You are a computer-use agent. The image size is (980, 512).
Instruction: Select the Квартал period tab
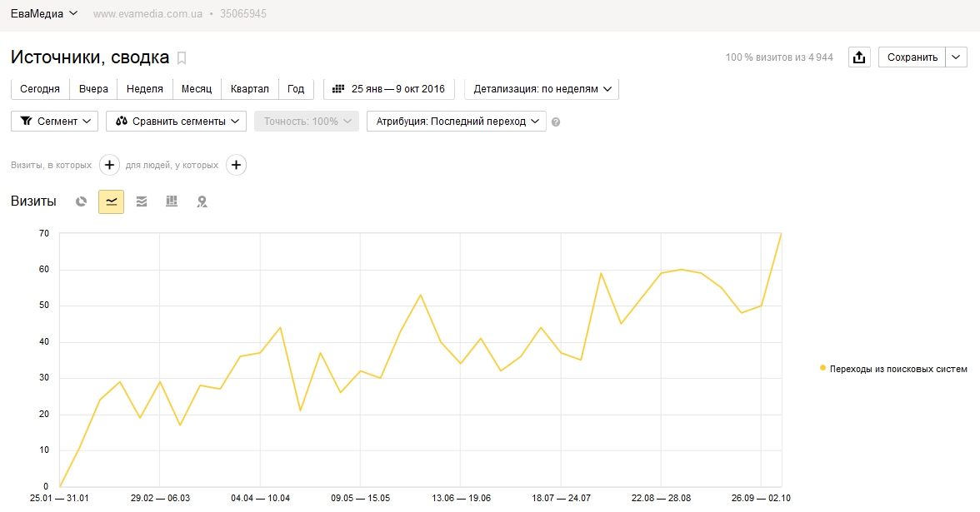pos(249,89)
